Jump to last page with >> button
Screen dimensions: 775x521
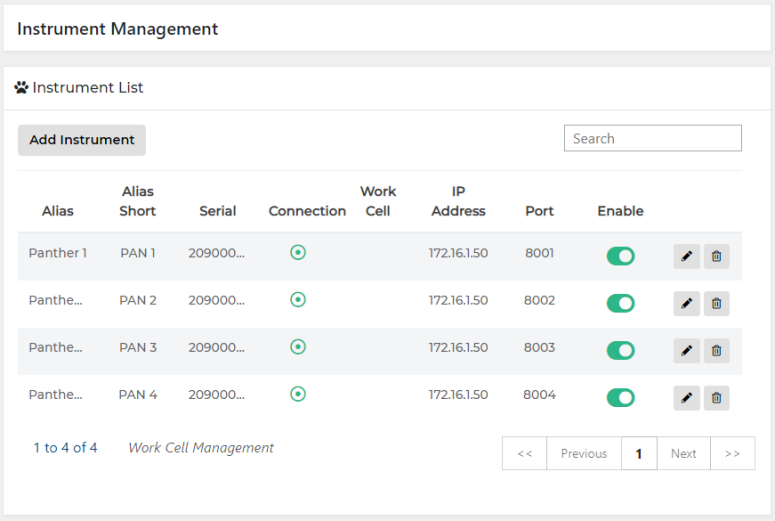click(x=732, y=453)
